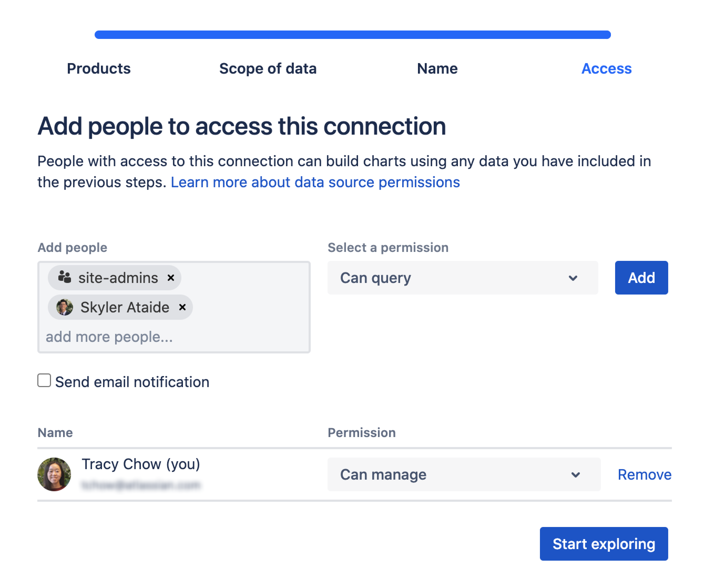
Task: Click the Skyler Ataide chip text
Action: coord(125,308)
